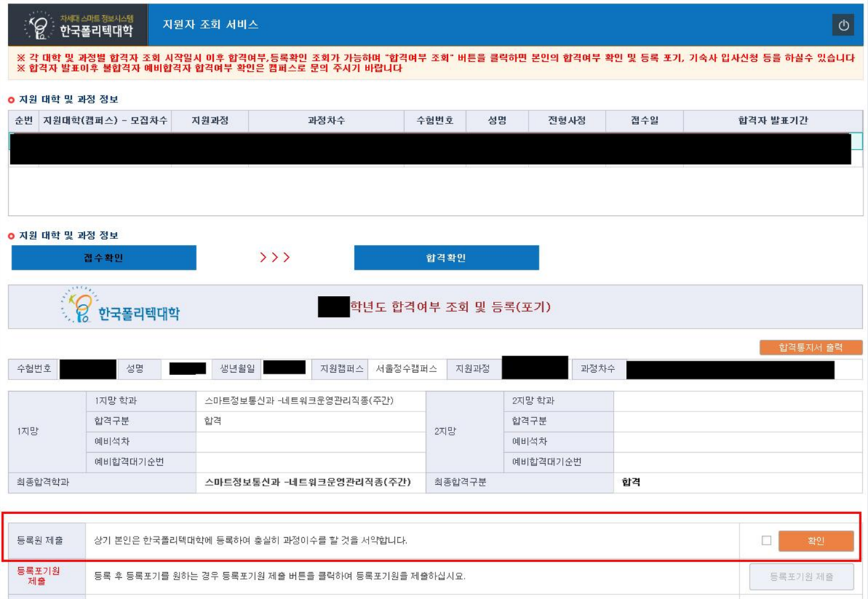Tick the 등록원 제출 agreement checkbox

(x=766, y=540)
